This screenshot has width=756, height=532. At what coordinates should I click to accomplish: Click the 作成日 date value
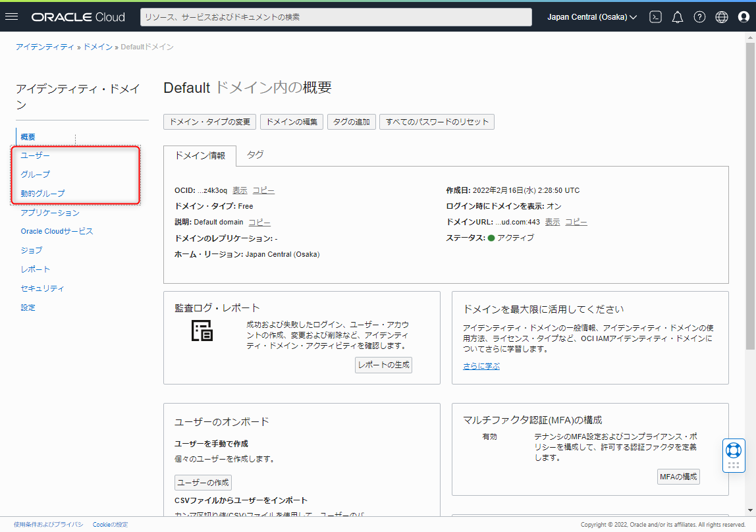[x=526, y=190]
